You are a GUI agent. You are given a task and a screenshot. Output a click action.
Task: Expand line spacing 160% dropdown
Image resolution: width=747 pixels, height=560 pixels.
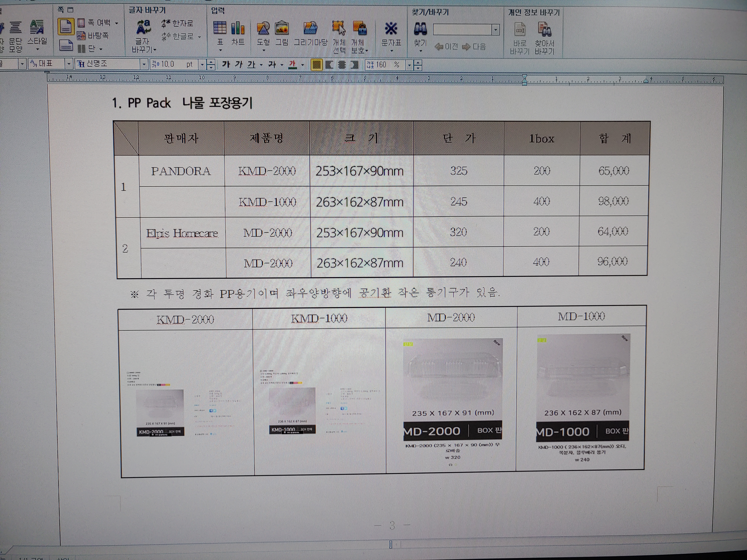tap(409, 65)
